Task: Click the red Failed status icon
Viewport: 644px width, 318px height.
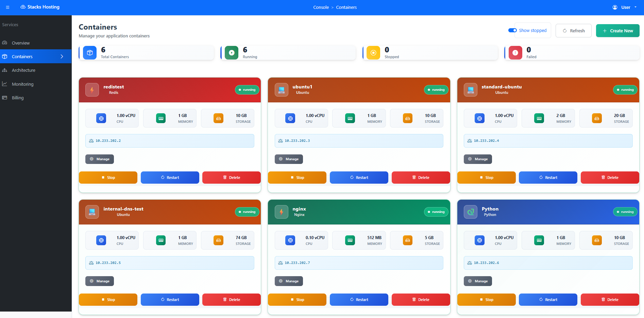Action: click(x=515, y=53)
